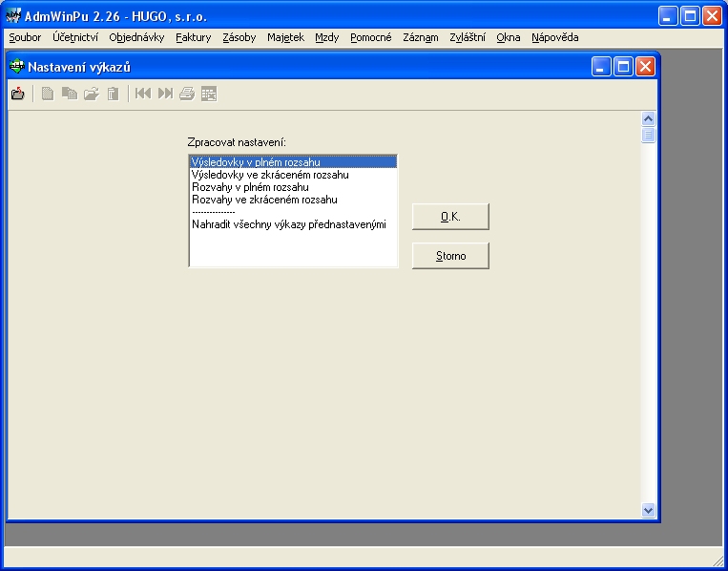Viewport: 728px width, 571px height.
Task: Maximize the AdmWinPu main window
Action: point(690,16)
